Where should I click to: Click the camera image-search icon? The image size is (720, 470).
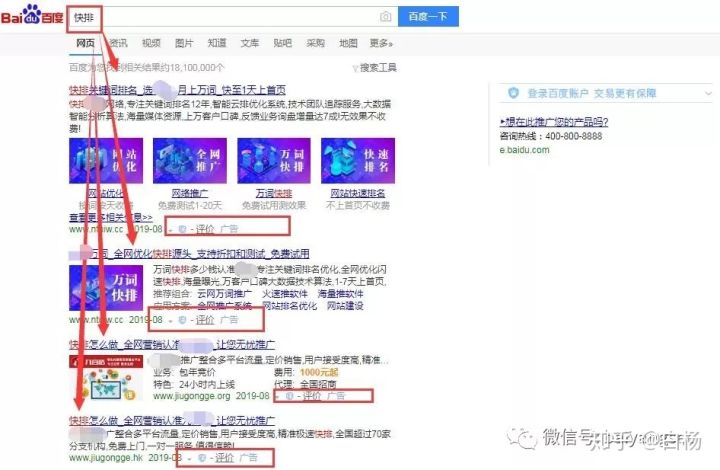tap(385, 17)
